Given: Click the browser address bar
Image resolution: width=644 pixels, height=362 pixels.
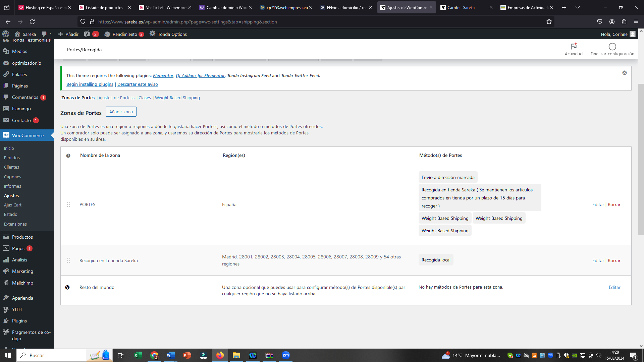Looking at the screenshot, I should click(315, 22).
